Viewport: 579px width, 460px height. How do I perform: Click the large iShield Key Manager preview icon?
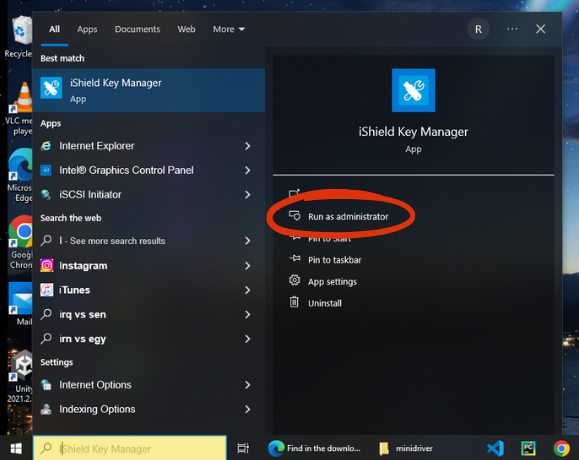(413, 90)
